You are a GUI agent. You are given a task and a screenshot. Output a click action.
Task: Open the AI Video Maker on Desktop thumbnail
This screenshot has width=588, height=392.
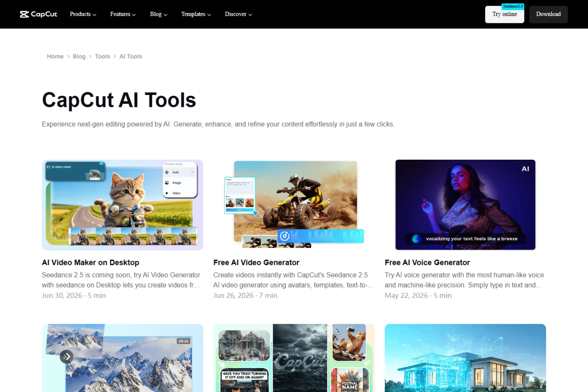(122, 205)
